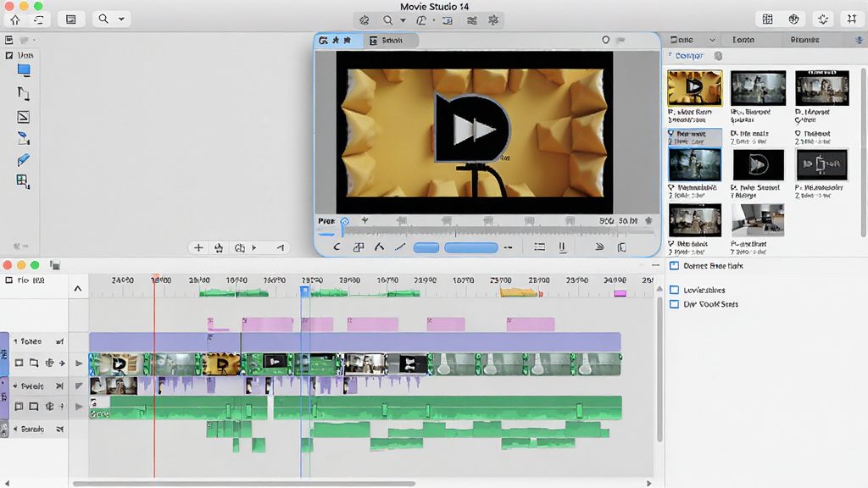Click the sliders adjustment icon in center toolbar
The height and width of the screenshot is (488, 868).
[x=471, y=20]
